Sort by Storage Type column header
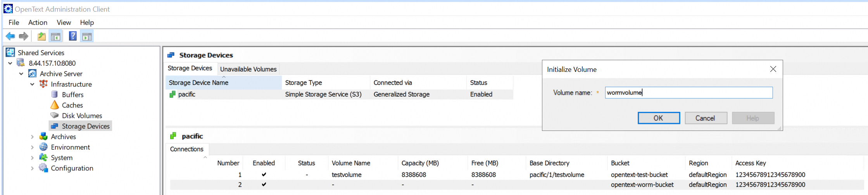The image size is (868, 195). (326, 82)
